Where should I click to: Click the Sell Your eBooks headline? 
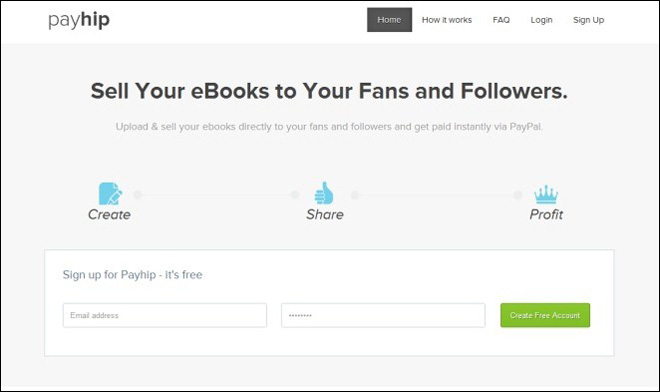coord(329,91)
